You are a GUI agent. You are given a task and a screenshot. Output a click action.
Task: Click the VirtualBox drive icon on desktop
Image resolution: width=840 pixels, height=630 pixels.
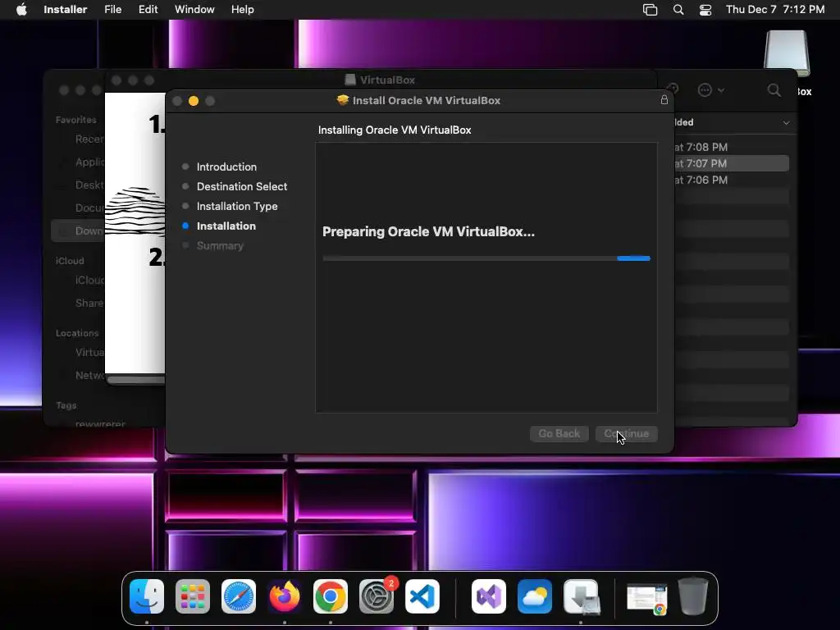[787, 53]
